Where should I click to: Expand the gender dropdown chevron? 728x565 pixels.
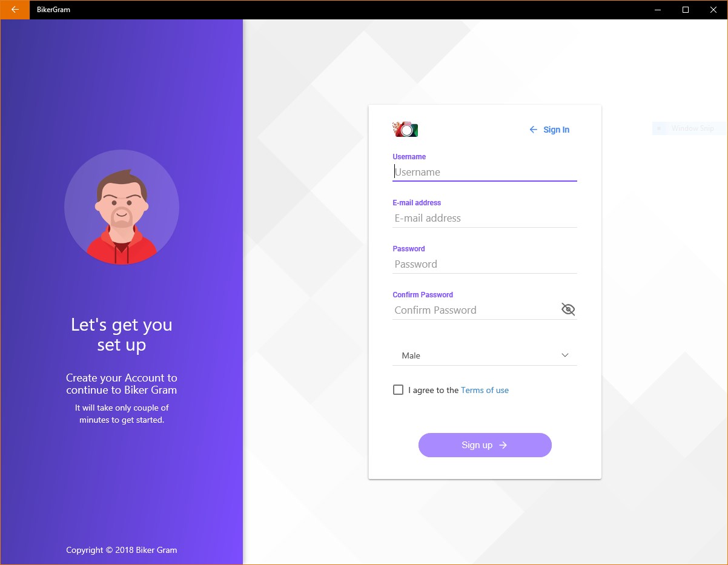point(565,355)
